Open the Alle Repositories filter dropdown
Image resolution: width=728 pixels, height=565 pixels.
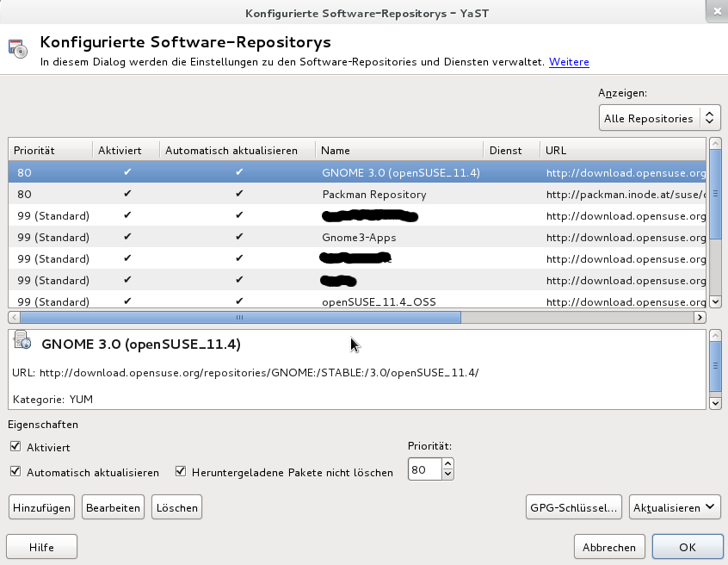click(659, 118)
